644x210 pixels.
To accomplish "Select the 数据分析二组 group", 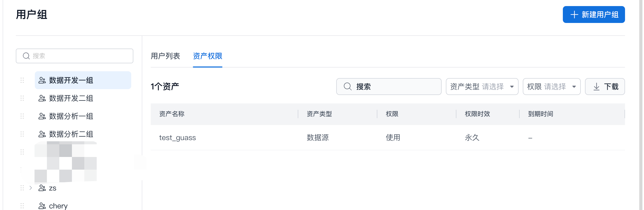I will point(71,134).
